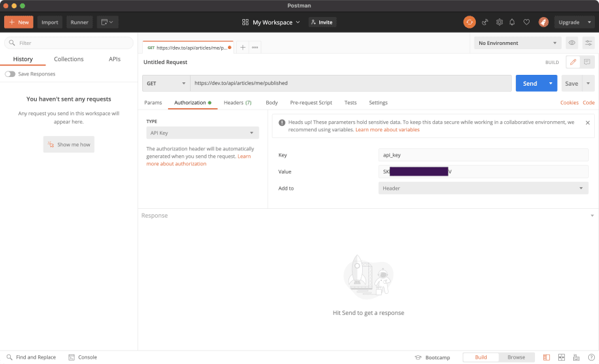This screenshot has width=599, height=364.
Task: Open the settings gear icon
Action: 499,22
